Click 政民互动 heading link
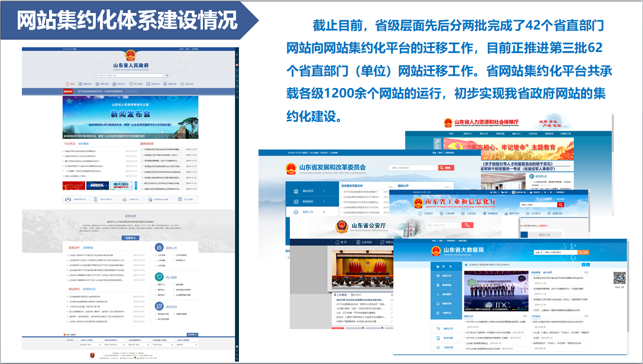643x364 pixels. [x=172, y=307]
